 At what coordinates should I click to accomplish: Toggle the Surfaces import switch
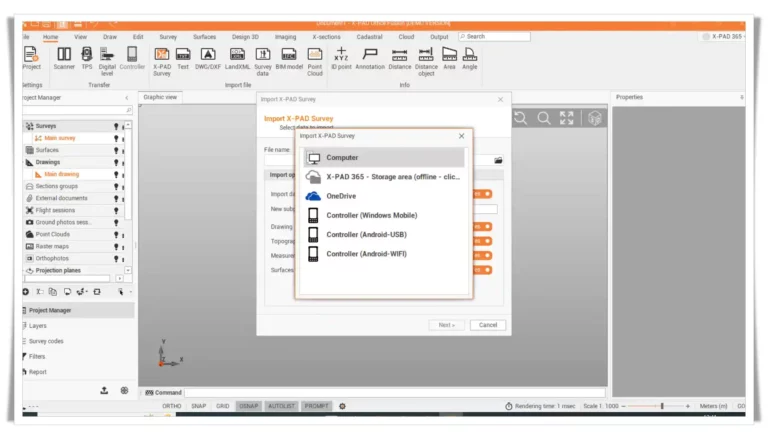tap(482, 270)
